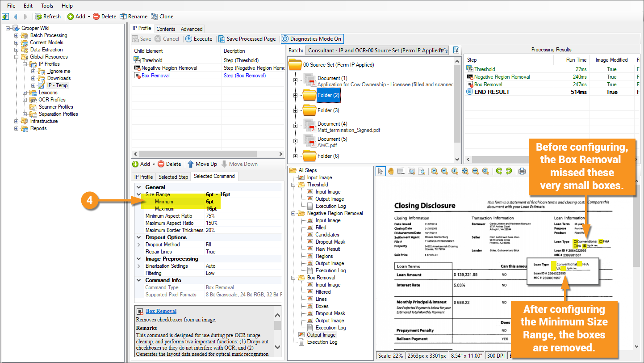Click the zoom out magnifier icon

[x=444, y=171]
